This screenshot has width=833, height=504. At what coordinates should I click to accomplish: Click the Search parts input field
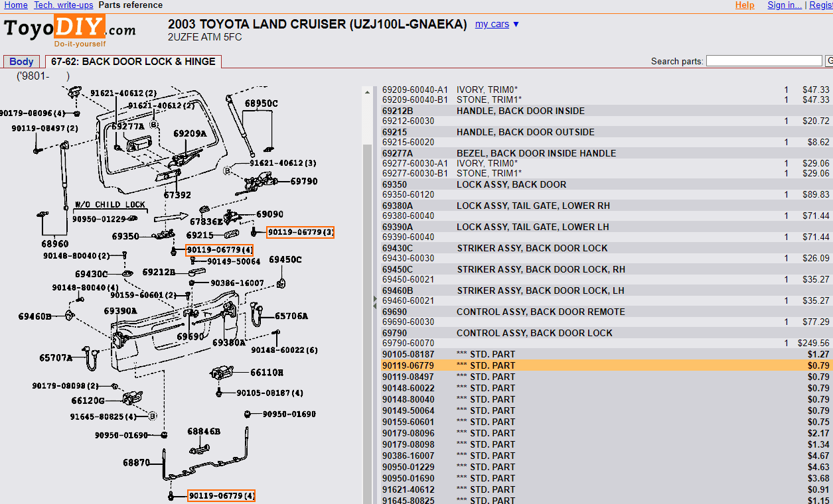pos(764,61)
